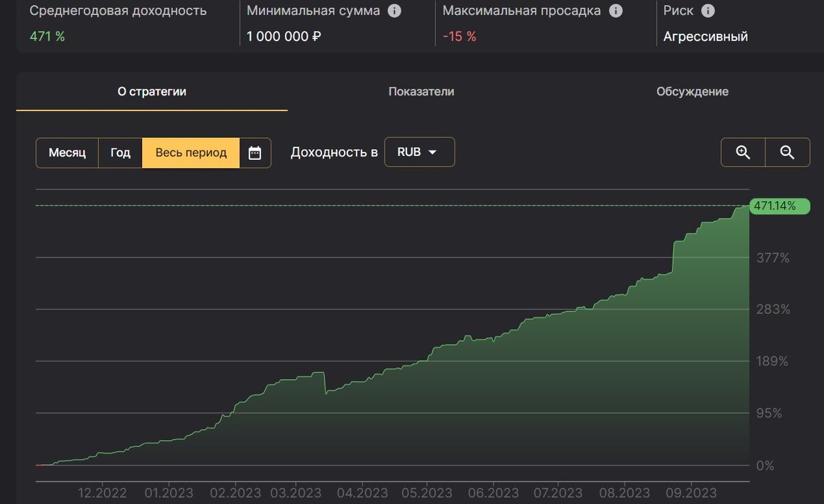Click the 283% axis label
This screenshot has width=824, height=504.
772,309
